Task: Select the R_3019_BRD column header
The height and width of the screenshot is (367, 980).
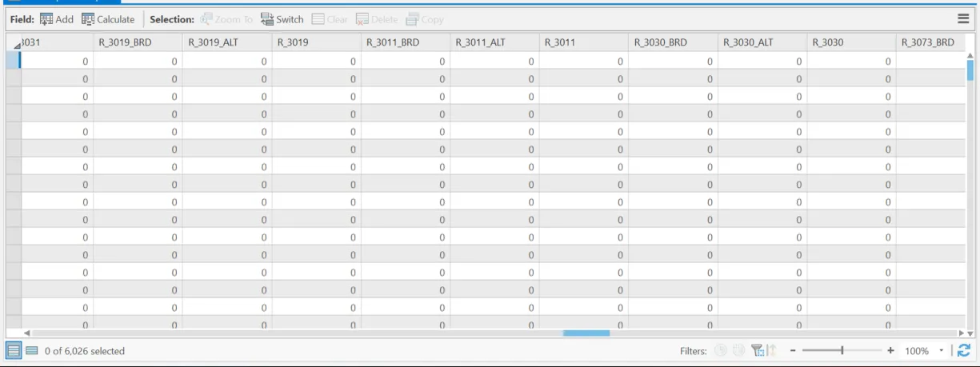Action: (138, 42)
